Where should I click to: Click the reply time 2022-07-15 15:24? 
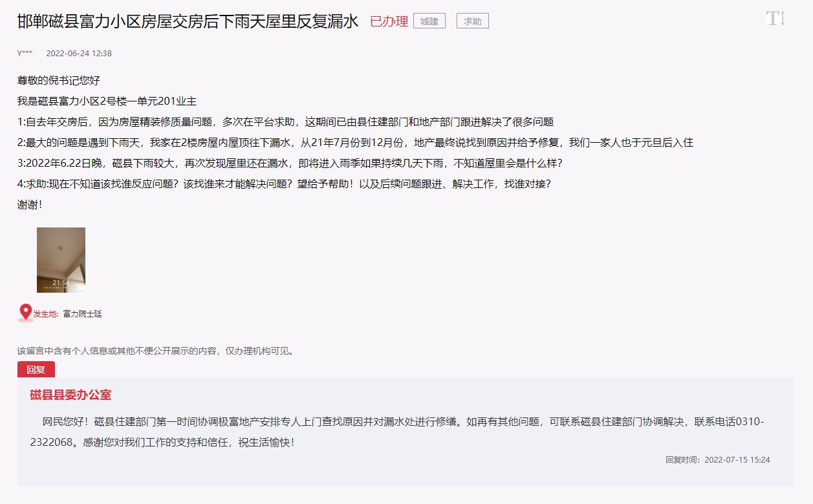coord(737,460)
